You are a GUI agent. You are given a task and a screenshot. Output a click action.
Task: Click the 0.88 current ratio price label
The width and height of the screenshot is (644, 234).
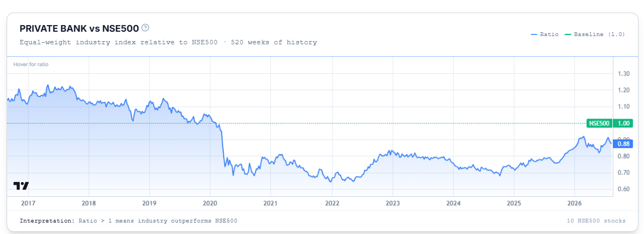pos(623,144)
